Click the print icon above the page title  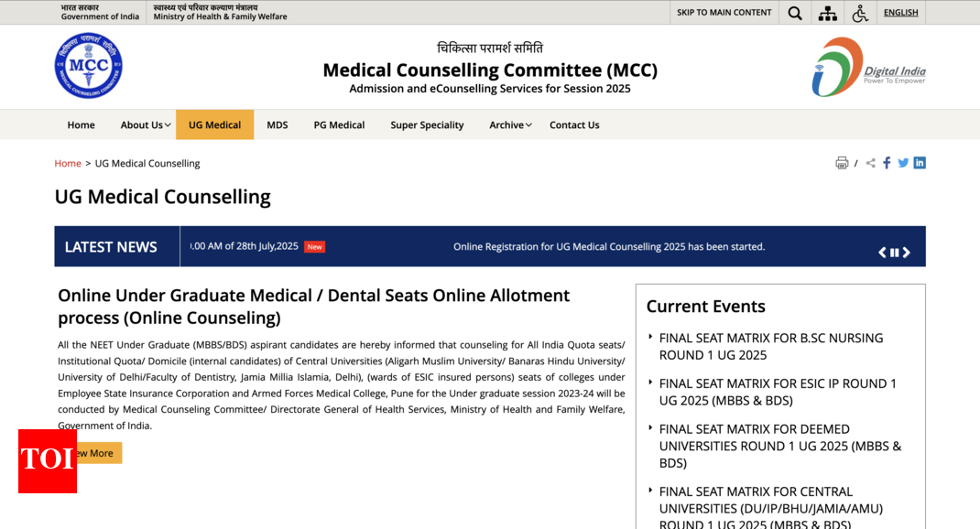click(x=842, y=162)
